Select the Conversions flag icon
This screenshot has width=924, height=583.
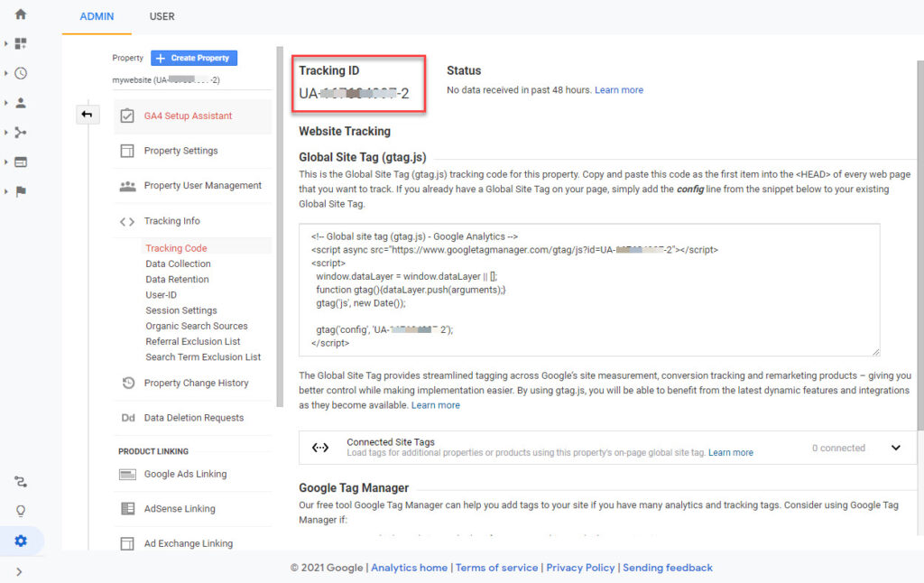click(x=21, y=190)
